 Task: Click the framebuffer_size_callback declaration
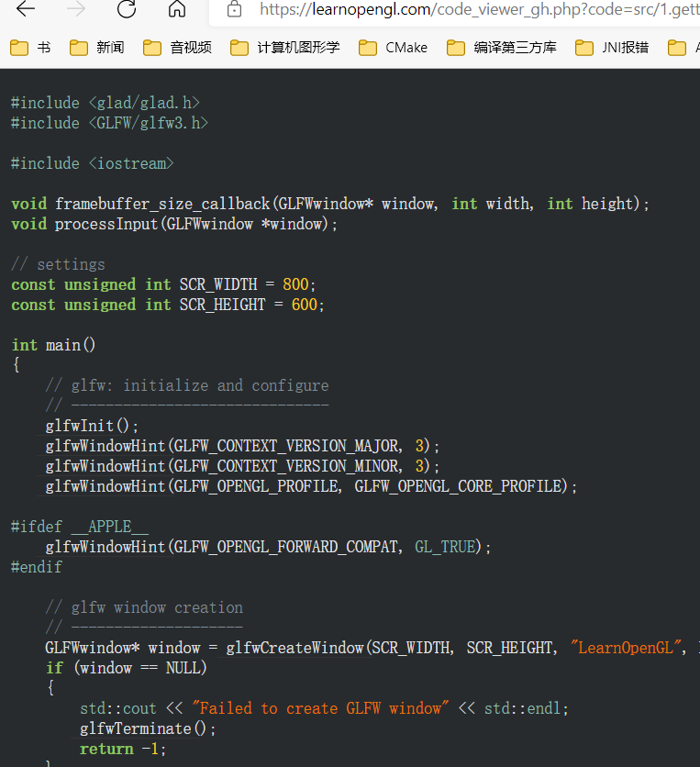(x=330, y=204)
